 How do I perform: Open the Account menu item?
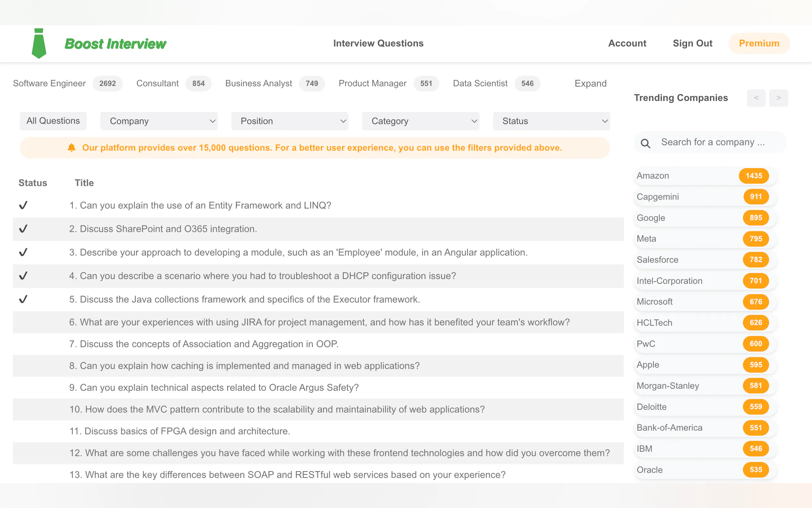coord(627,43)
